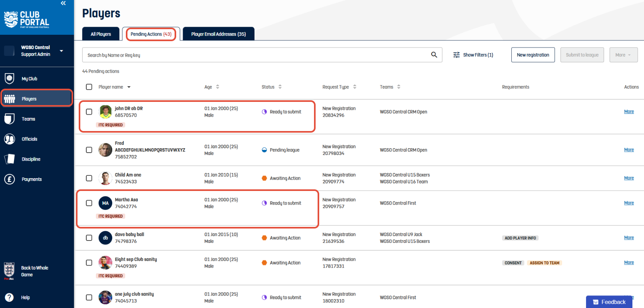Open the Player name sort dropdown arrow

[x=129, y=87]
